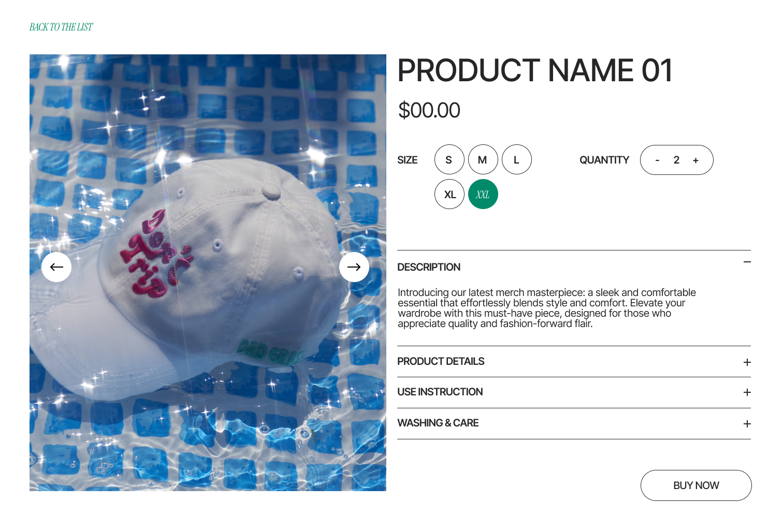Click the Buy Now button
Image resolution: width=783 pixels, height=532 pixels.
pos(696,485)
